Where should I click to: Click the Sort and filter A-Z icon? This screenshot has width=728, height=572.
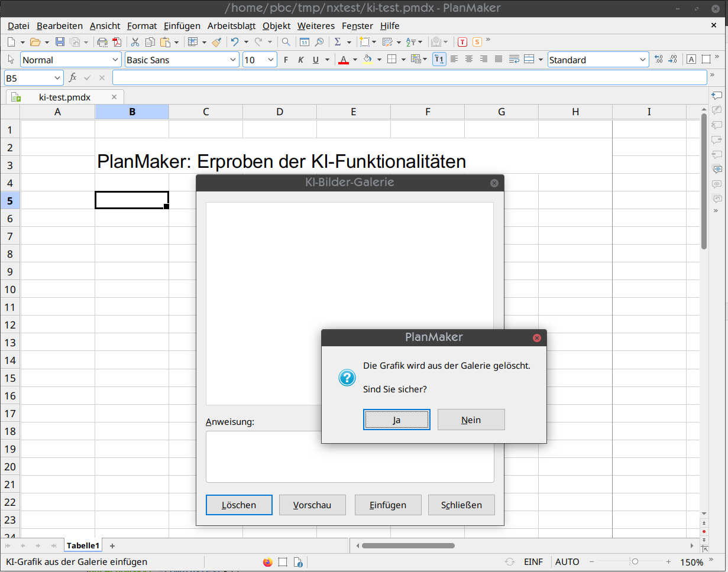(x=411, y=42)
